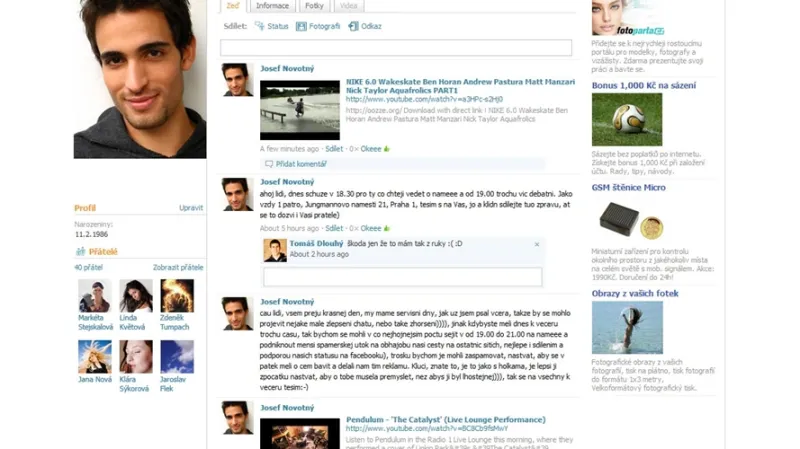Select the Videa tab

click(x=348, y=6)
